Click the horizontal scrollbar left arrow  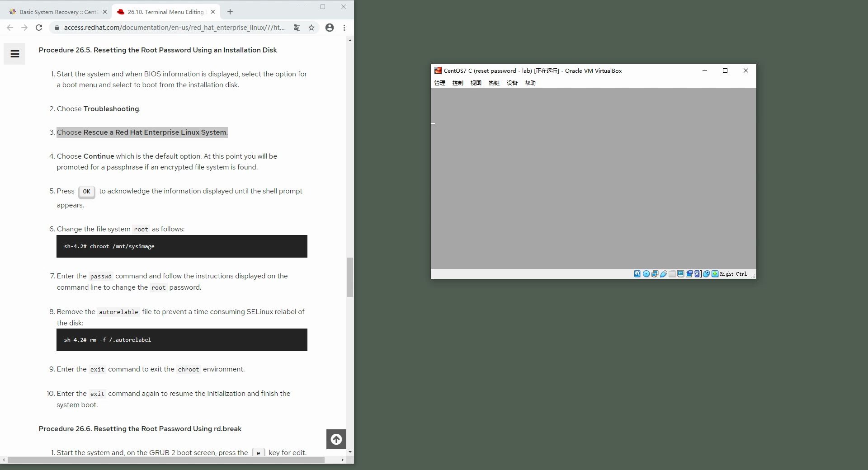[4, 460]
